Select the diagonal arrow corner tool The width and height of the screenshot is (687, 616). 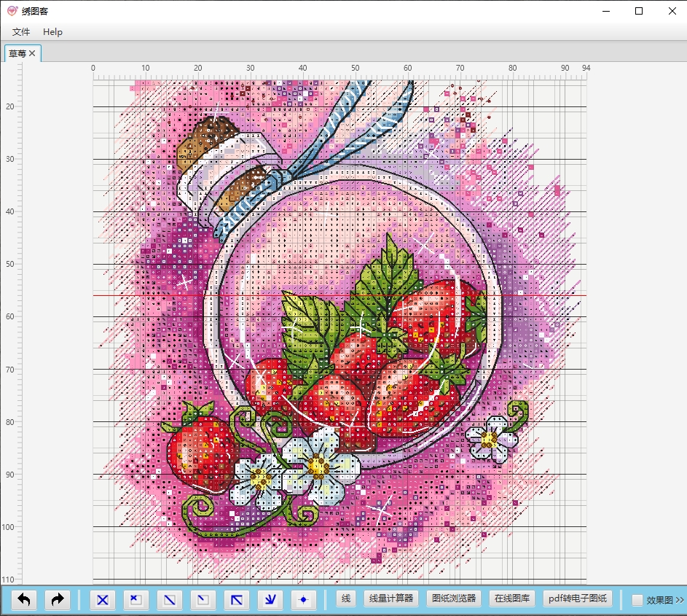pos(237,600)
